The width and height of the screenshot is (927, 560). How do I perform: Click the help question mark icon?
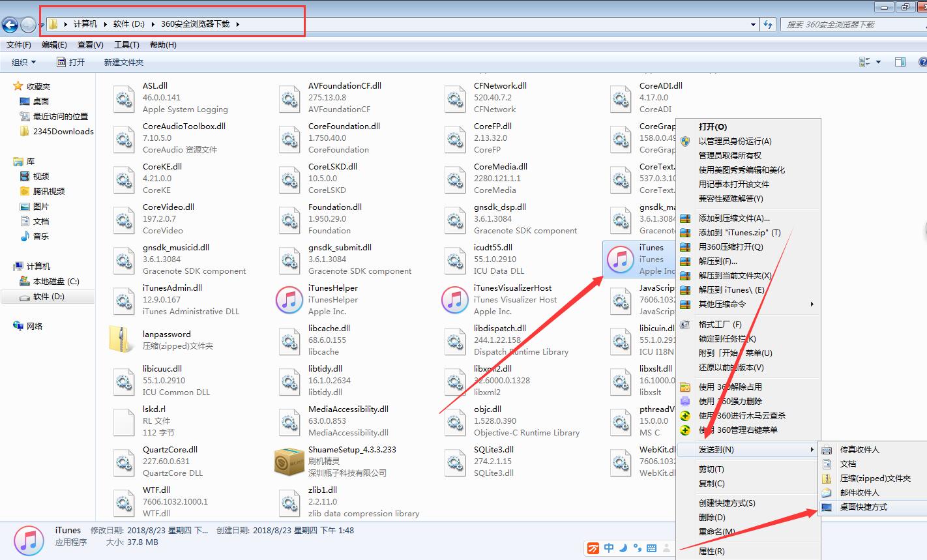pos(922,62)
